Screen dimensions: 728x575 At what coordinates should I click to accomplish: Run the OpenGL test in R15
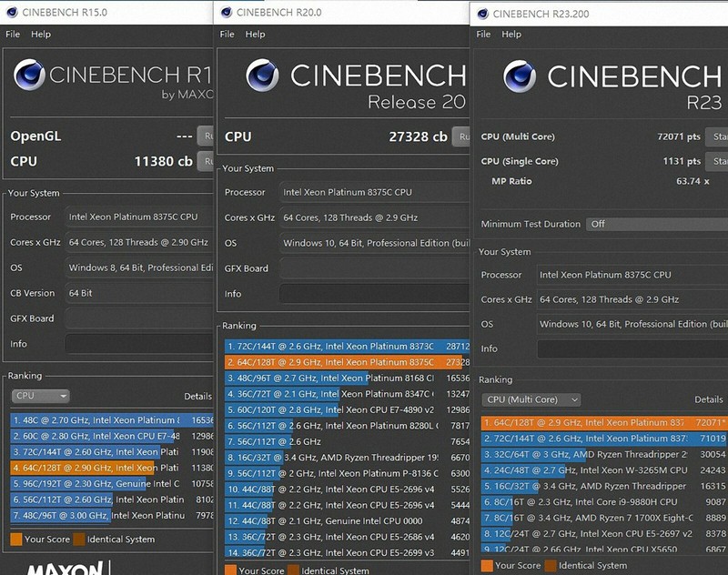[206, 136]
